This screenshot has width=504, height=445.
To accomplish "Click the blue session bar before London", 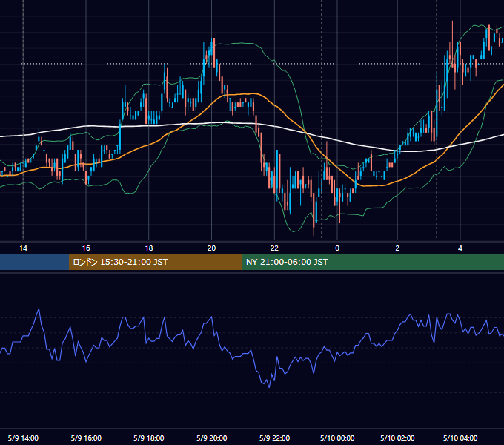I will [x=34, y=262].
